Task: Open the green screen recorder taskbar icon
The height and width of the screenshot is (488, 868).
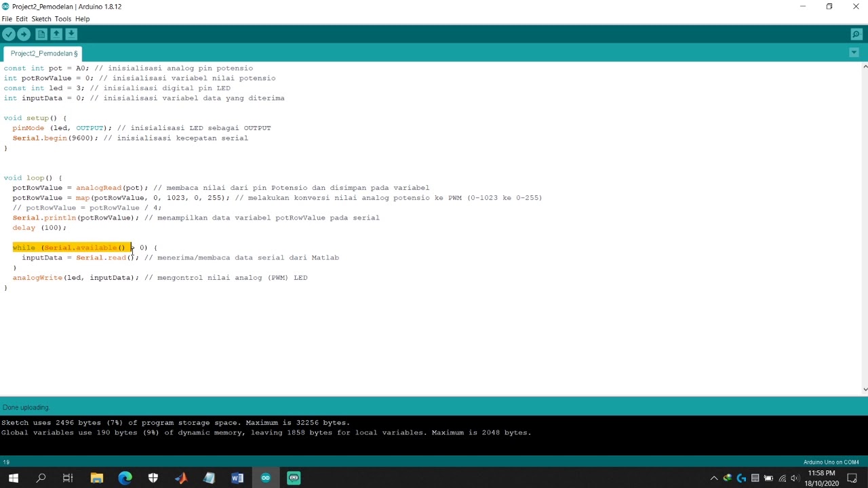Action: pos(294,478)
